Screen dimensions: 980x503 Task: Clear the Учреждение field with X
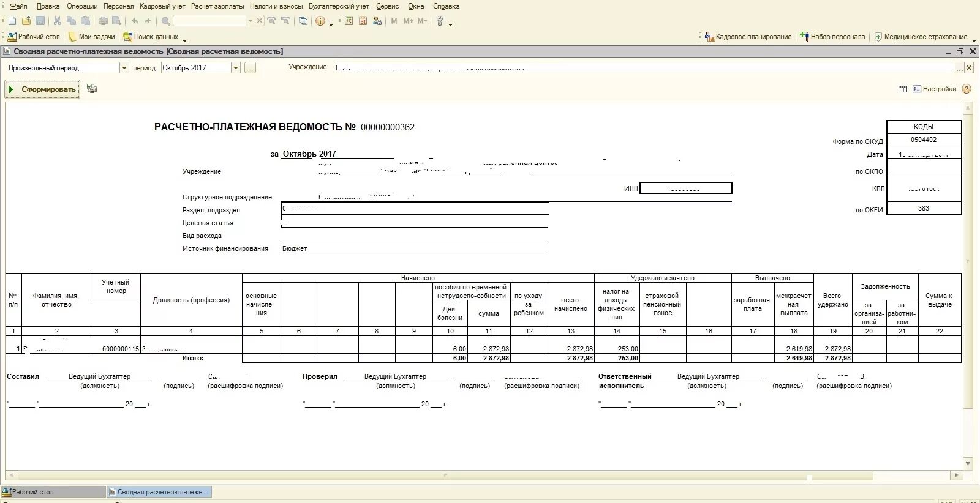[x=969, y=68]
